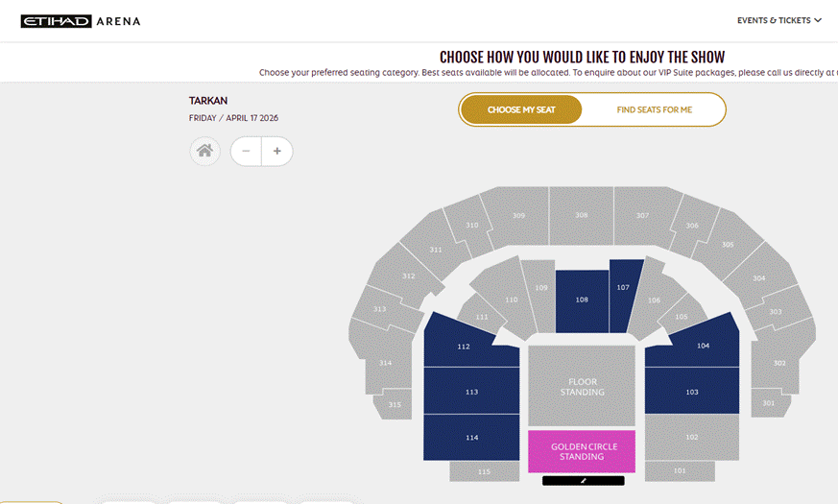Screen dimensions: 838x504
Task: Pick seating section 107
Action: pyautogui.click(x=623, y=296)
